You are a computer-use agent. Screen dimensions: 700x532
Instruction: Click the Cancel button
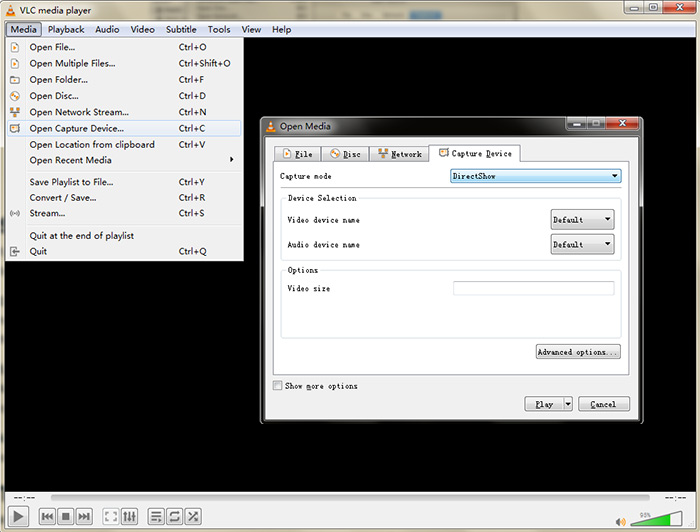[604, 404]
